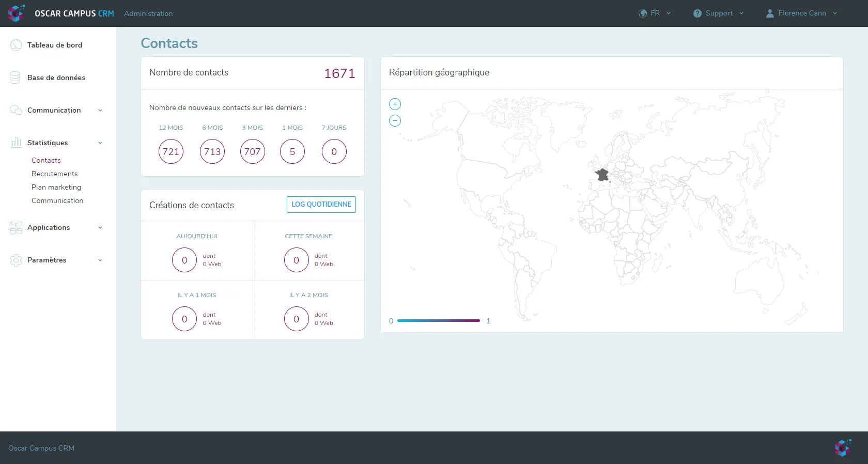The width and height of the screenshot is (868, 464).
Task: Open Tableau de bord page
Action: click(x=55, y=45)
